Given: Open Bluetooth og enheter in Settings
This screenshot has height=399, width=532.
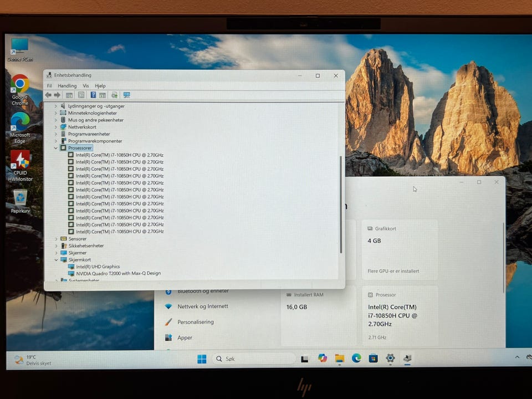Looking at the screenshot, I should pyautogui.click(x=203, y=291).
